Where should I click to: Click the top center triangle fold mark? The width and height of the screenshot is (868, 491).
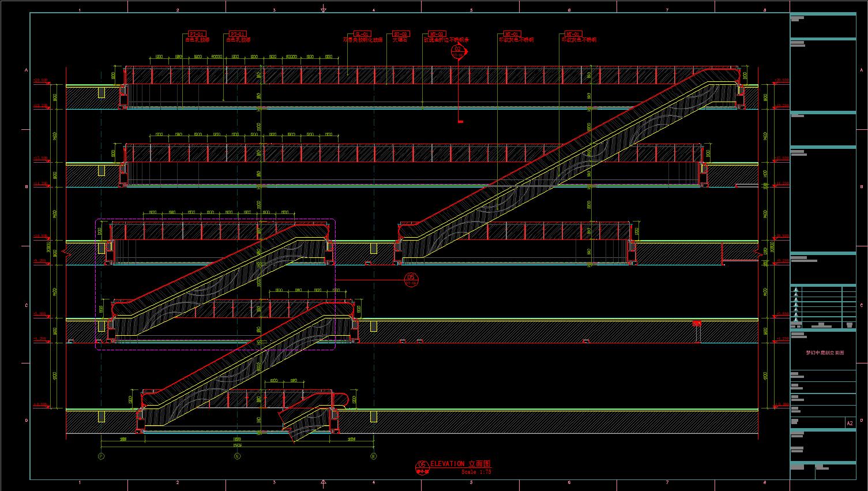(x=324, y=10)
